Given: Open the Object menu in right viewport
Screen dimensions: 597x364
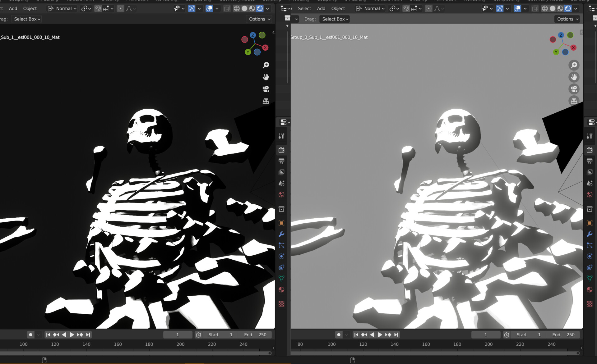Looking at the screenshot, I should [x=338, y=8].
